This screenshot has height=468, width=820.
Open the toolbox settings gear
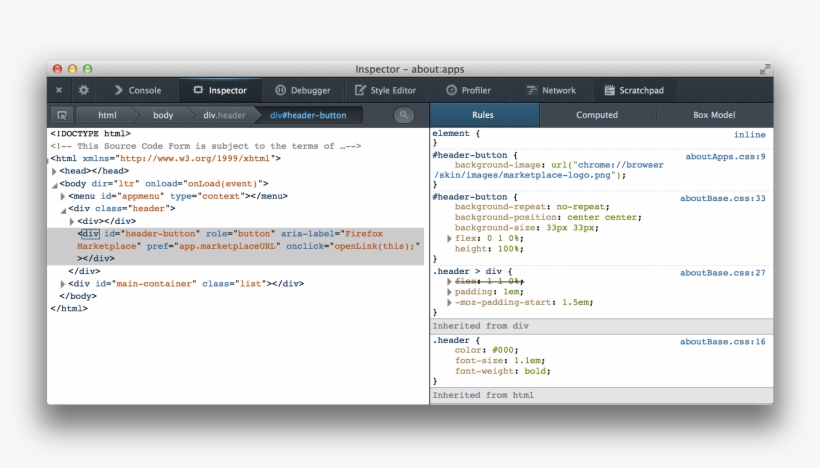[x=84, y=90]
